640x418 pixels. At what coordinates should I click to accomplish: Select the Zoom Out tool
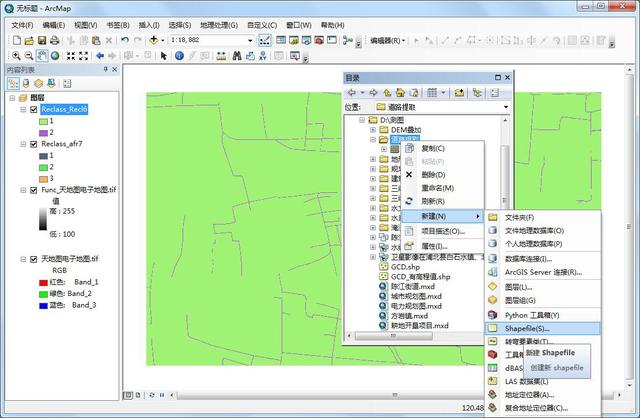tap(29, 56)
